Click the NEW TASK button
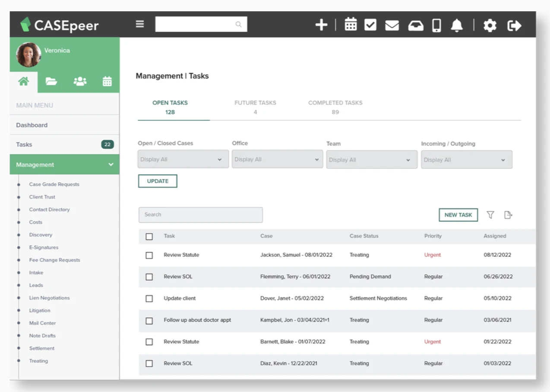This screenshot has height=392, width=550. pyautogui.click(x=458, y=215)
